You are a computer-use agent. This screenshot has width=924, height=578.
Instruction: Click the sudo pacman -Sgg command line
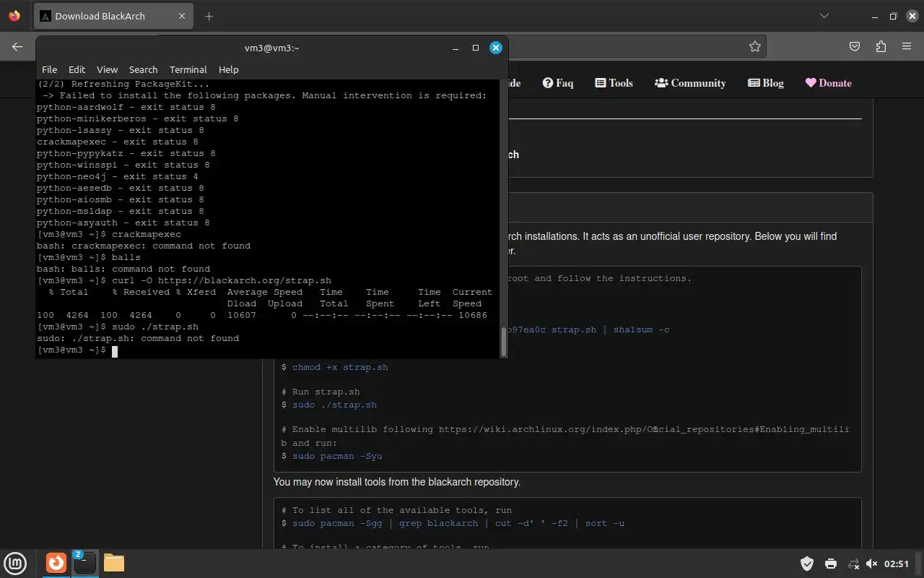coord(458,523)
